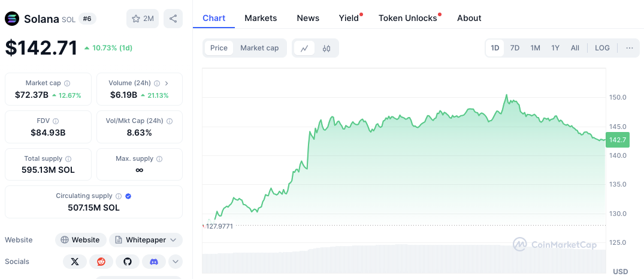The image size is (644, 279).
Task: Open the GitHub social link
Action: [128, 262]
